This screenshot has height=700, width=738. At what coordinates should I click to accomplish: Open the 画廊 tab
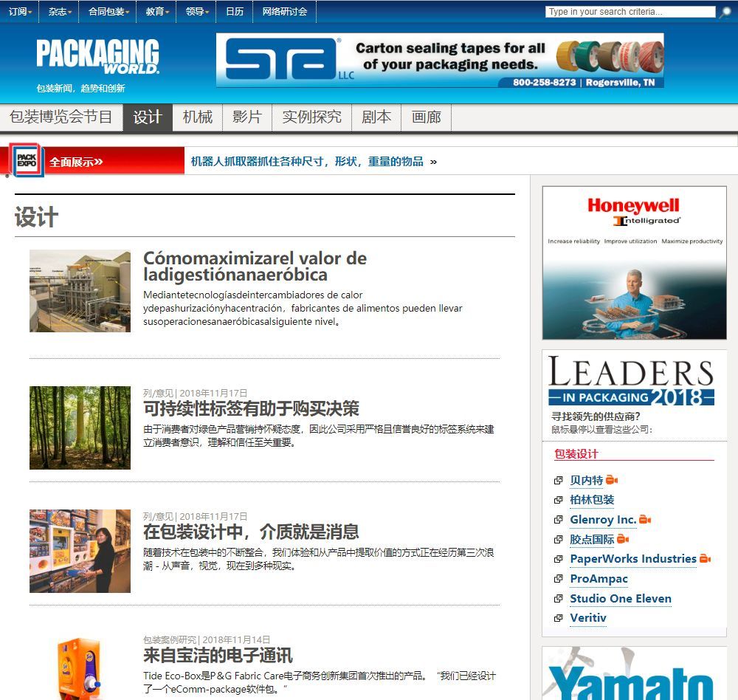pos(427,117)
